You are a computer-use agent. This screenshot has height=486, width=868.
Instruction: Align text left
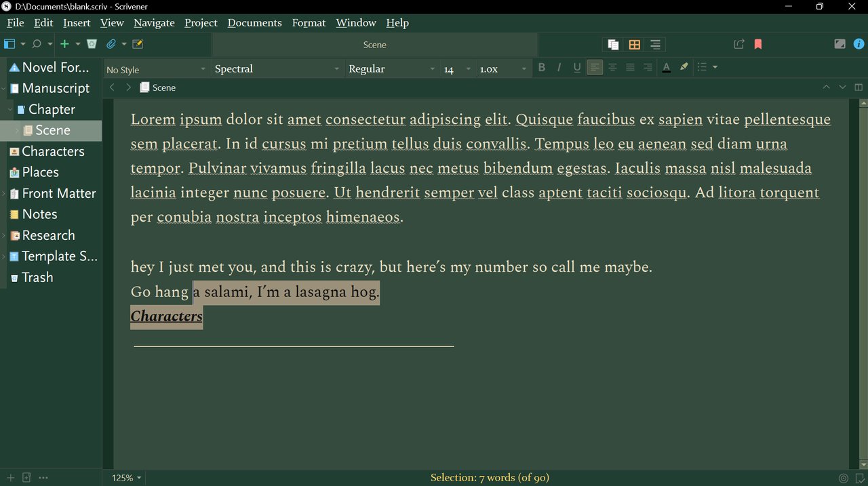(595, 67)
